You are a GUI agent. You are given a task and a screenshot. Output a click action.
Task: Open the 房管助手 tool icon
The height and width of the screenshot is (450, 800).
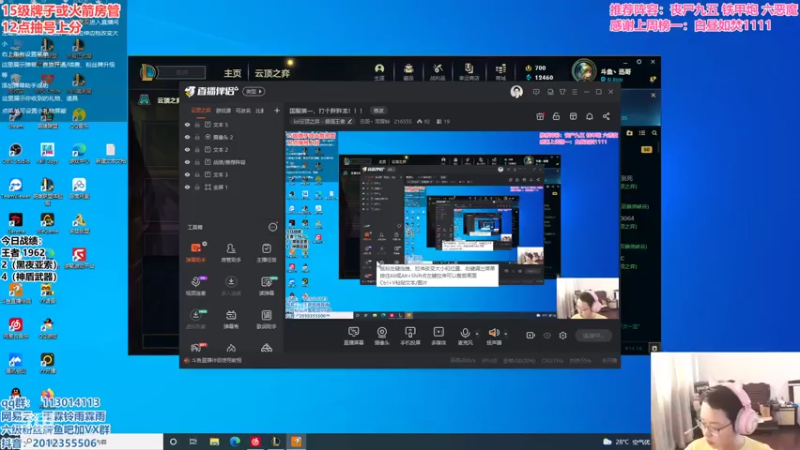[x=231, y=252]
